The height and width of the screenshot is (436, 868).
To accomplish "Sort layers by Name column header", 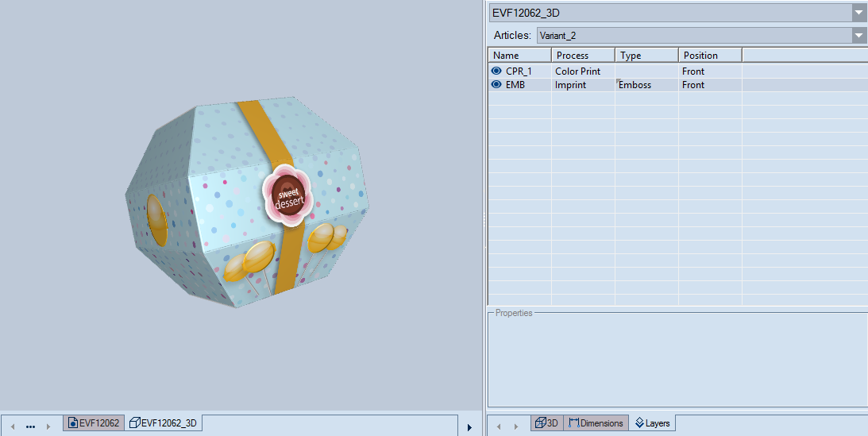I will click(519, 56).
